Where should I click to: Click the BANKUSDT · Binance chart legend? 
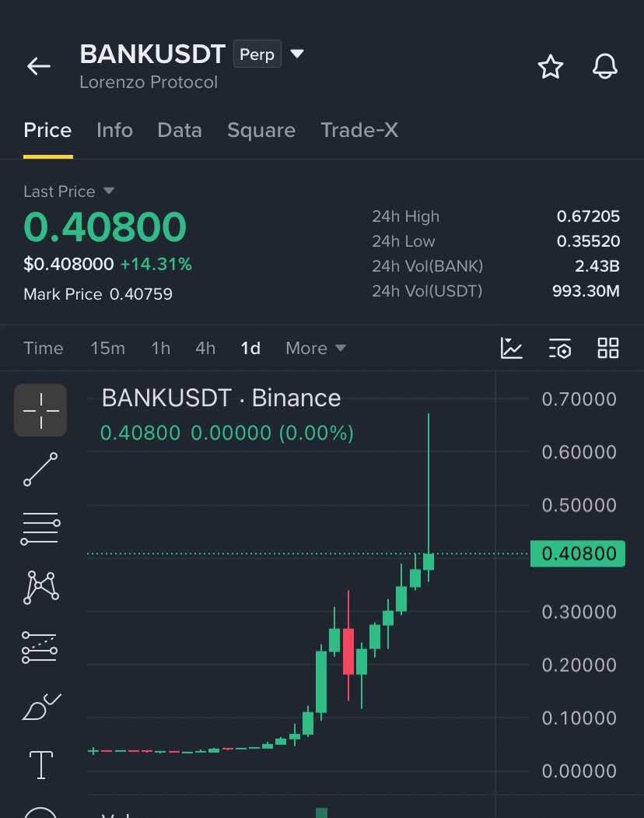pyautogui.click(x=221, y=398)
